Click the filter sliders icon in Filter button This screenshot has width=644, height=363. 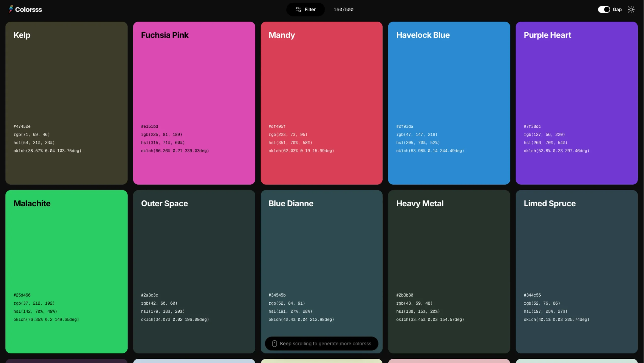click(298, 9)
